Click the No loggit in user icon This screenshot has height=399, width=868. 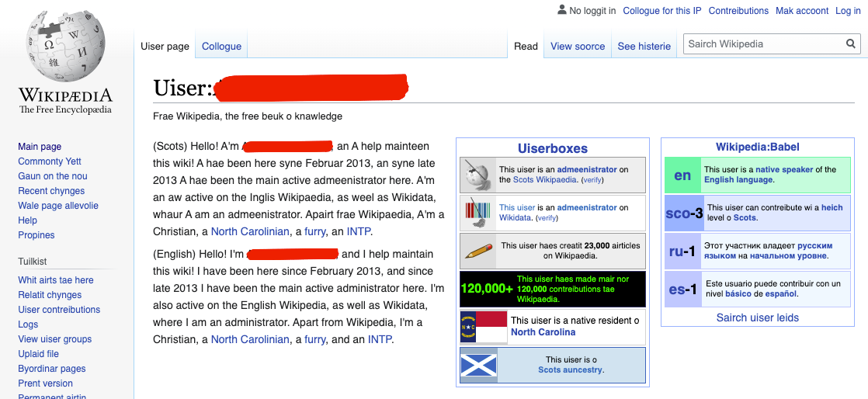[x=562, y=10]
